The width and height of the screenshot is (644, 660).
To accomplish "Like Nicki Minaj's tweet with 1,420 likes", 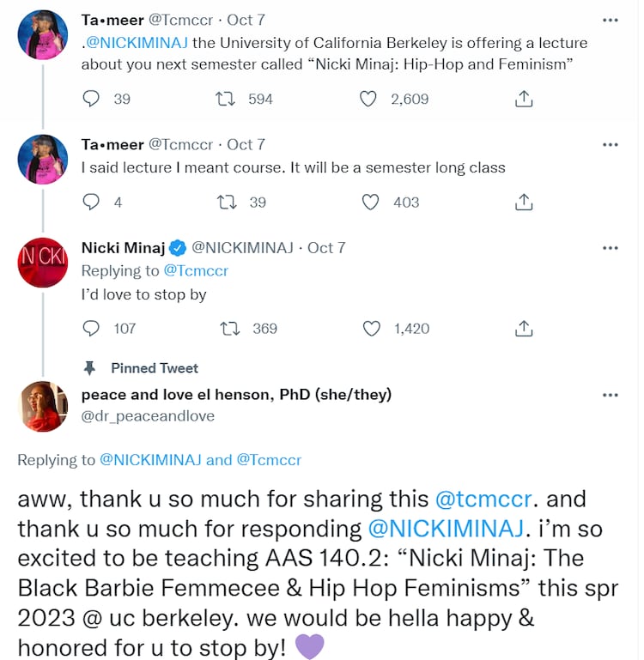I will click(x=372, y=328).
